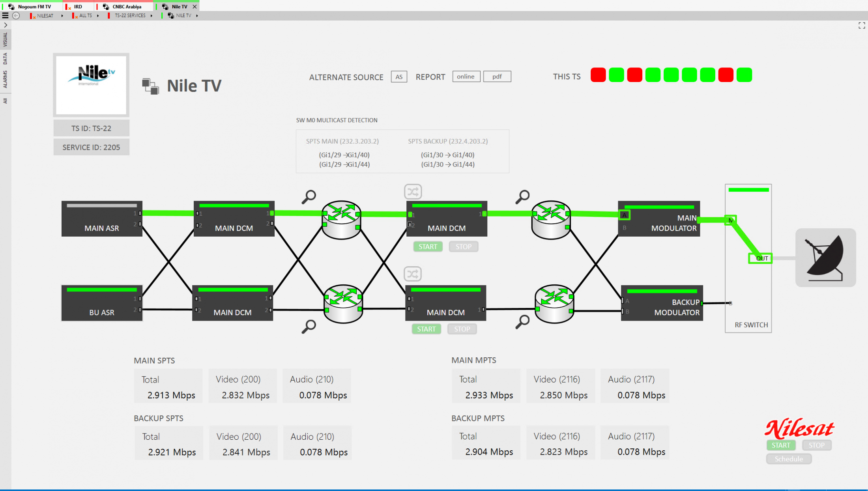Open the Schedule button
The width and height of the screenshot is (868, 491).
pyautogui.click(x=789, y=459)
